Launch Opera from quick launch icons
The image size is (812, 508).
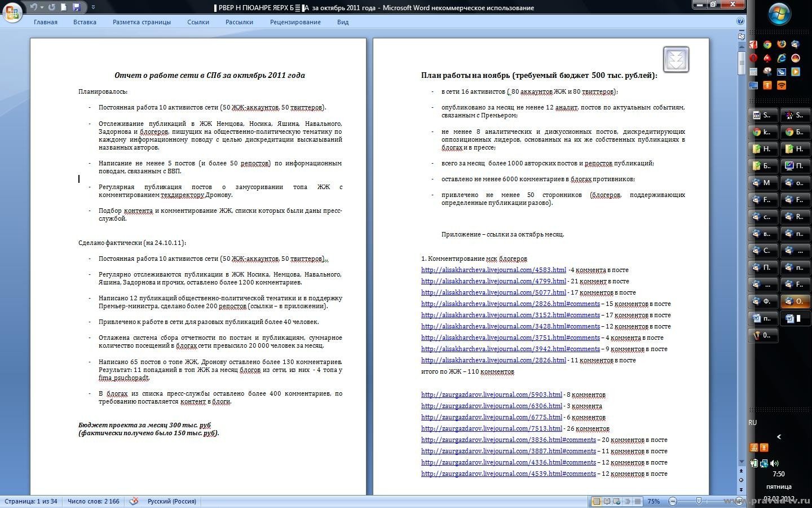[x=754, y=58]
